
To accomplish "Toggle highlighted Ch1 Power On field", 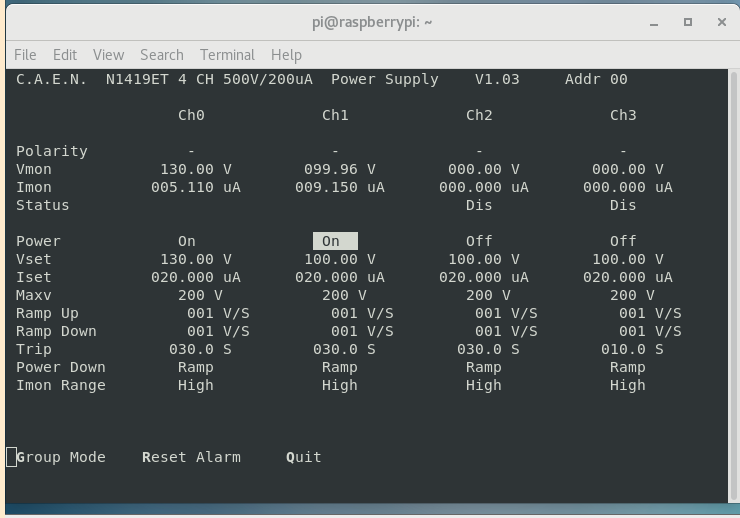I will (x=334, y=241).
